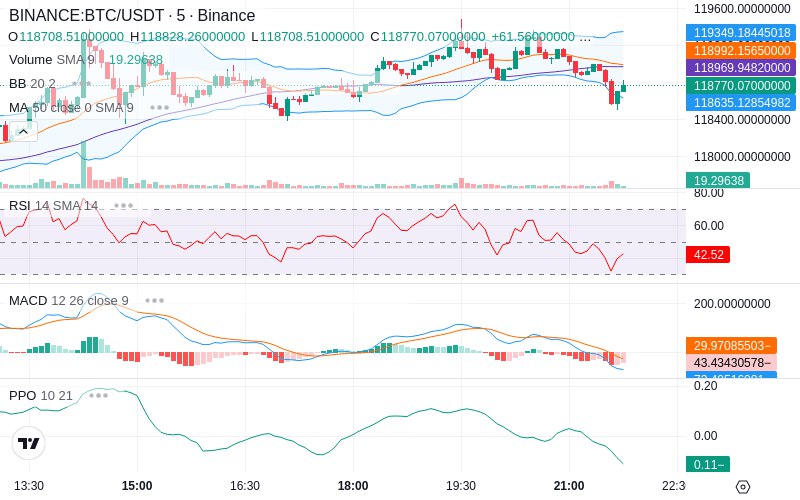
Task: Open more options for PPO indicator
Action: tap(98, 395)
